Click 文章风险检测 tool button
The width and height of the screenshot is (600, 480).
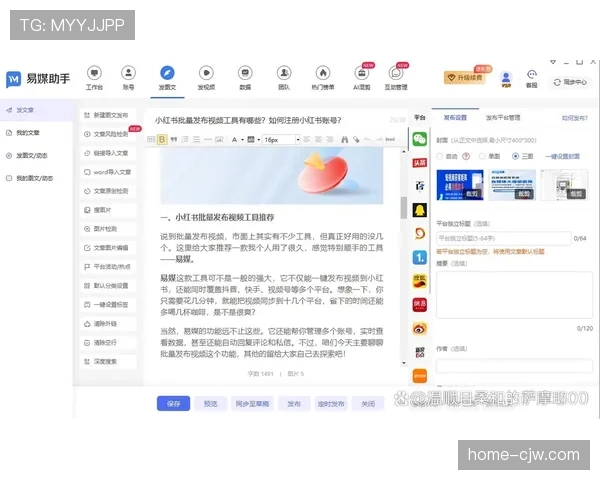click(x=108, y=134)
